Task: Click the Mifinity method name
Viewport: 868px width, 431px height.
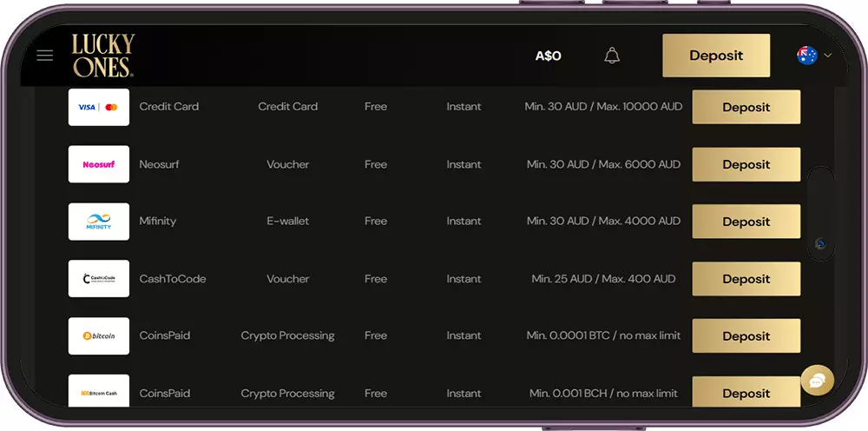Action: pos(158,221)
